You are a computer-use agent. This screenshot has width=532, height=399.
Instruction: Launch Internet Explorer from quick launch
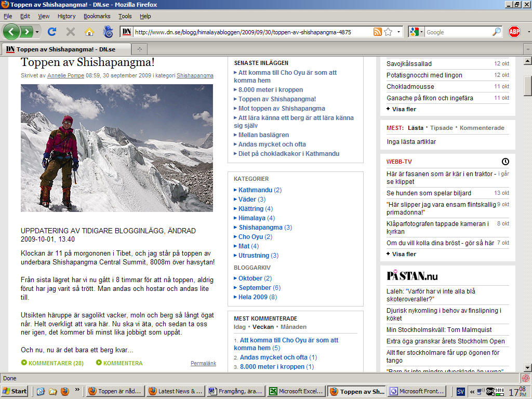(x=41, y=391)
